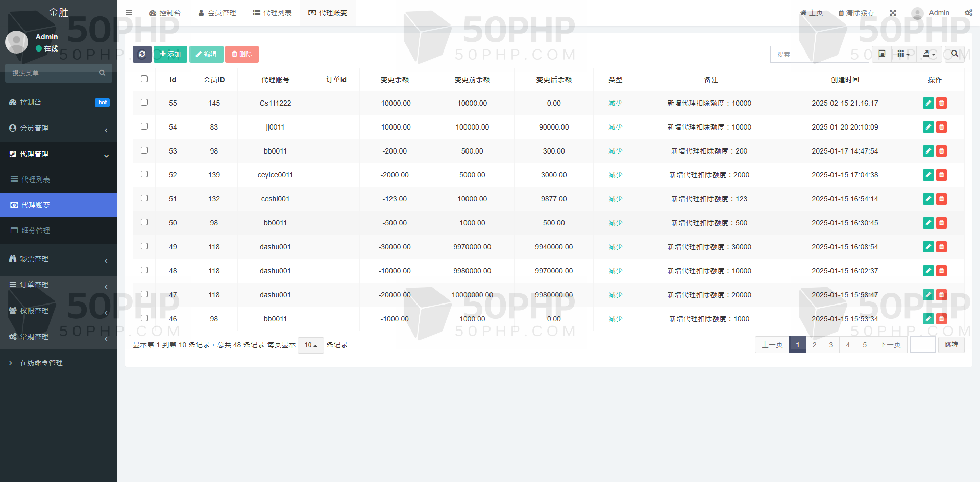Click the red delete icon for row 49
Image resolution: width=980 pixels, height=482 pixels.
(941, 247)
